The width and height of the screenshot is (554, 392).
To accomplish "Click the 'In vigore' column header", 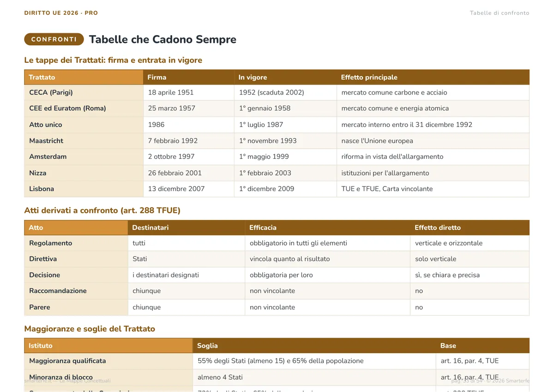I will (x=285, y=77).
